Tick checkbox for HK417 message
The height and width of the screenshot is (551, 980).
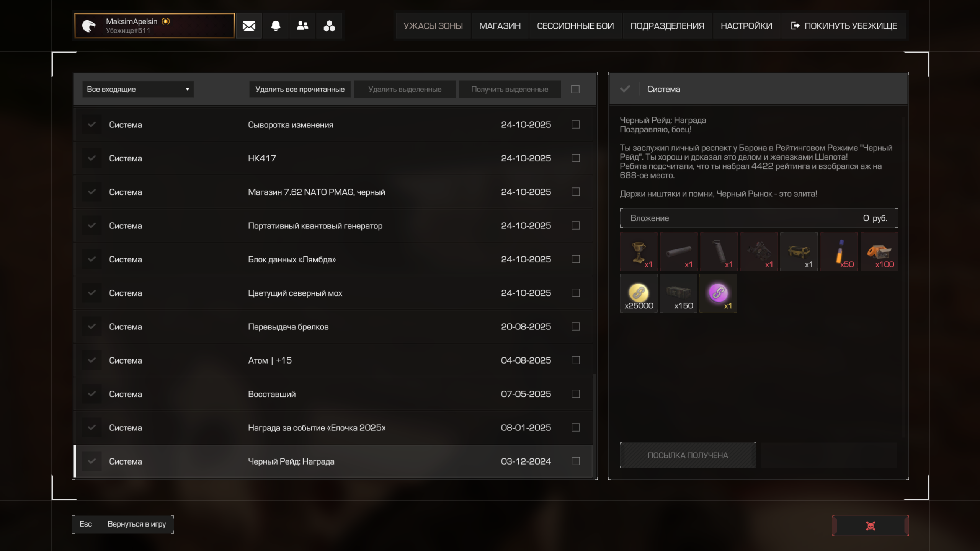click(x=575, y=158)
